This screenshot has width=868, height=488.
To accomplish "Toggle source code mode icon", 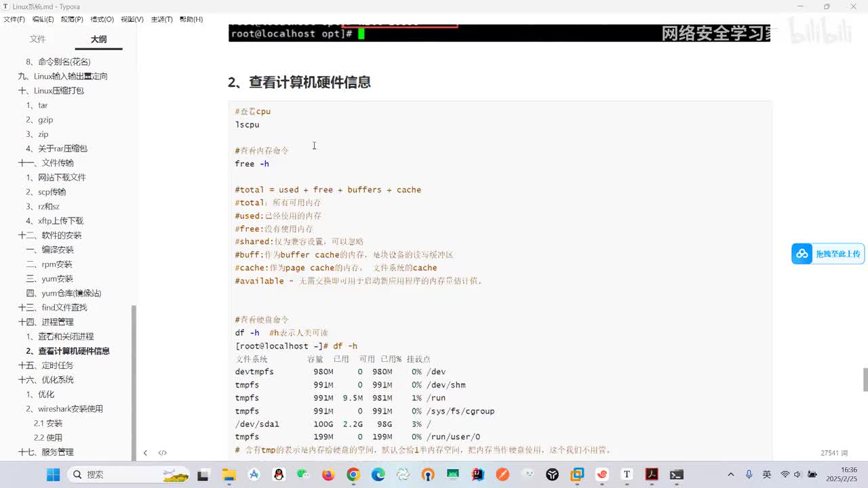I will point(163,453).
